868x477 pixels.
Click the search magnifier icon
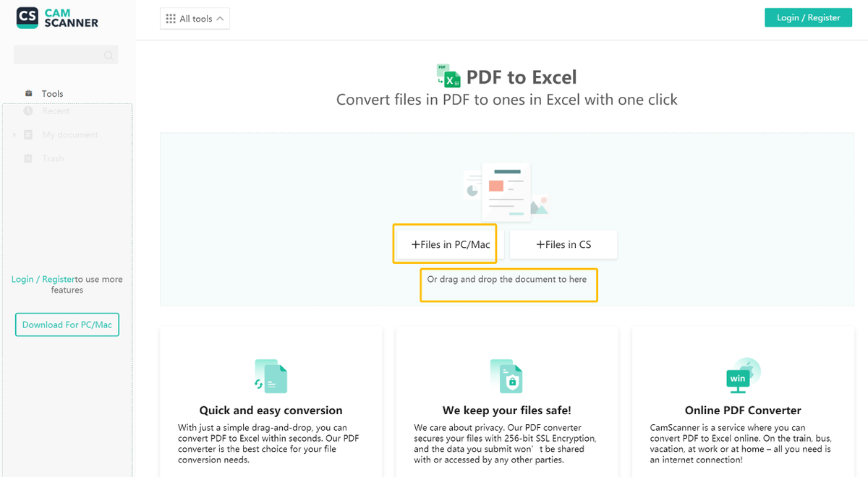coord(109,55)
